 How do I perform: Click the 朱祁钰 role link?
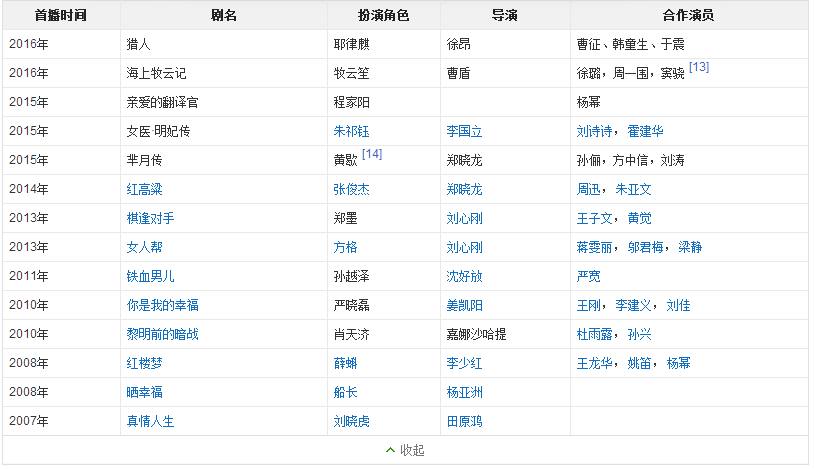pos(351,131)
